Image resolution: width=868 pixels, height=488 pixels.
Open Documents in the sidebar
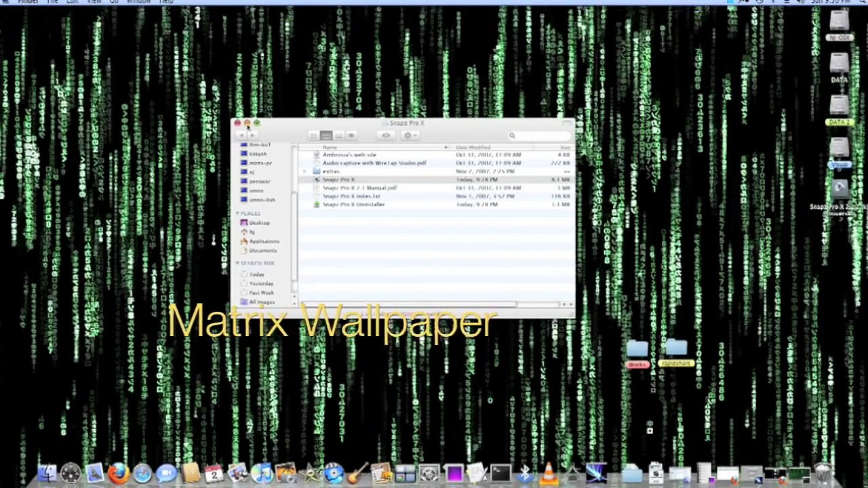(x=258, y=251)
